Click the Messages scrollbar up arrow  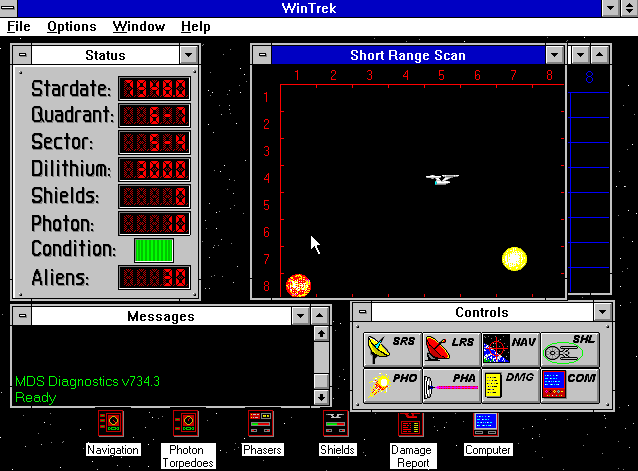pos(321,334)
